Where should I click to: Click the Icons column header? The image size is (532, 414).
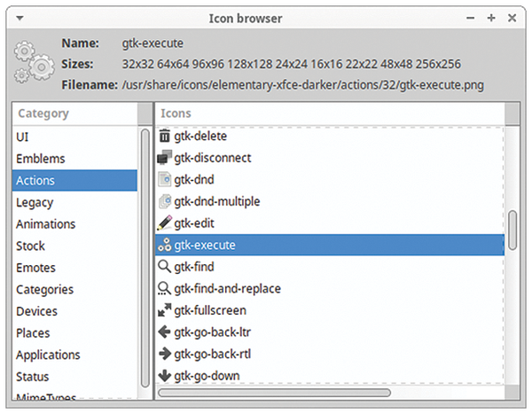[328, 113]
